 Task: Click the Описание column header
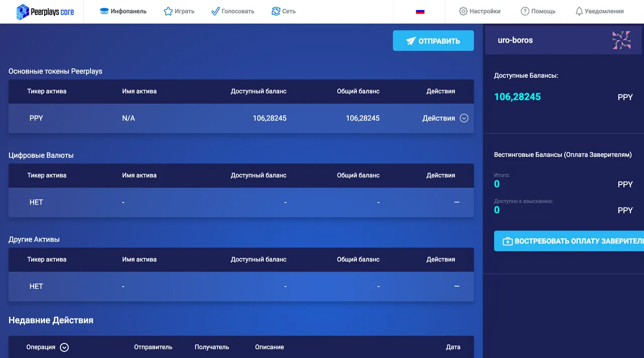[x=269, y=347]
